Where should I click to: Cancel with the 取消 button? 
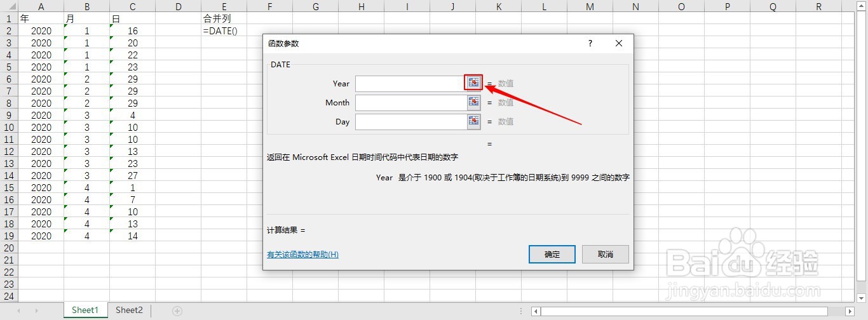tap(606, 254)
